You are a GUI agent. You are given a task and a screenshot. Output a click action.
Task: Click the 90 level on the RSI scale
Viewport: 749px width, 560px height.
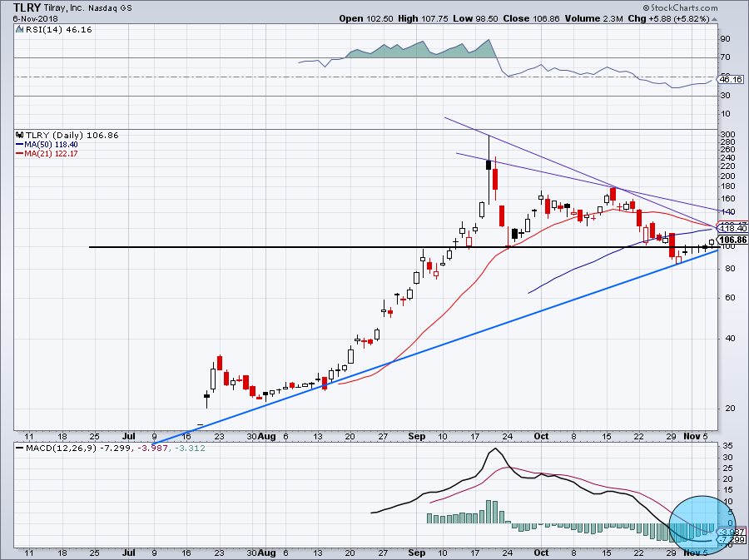tap(725, 38)
